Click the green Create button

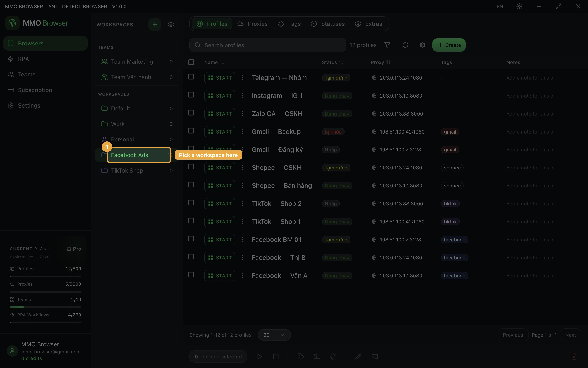coord(449,45)
